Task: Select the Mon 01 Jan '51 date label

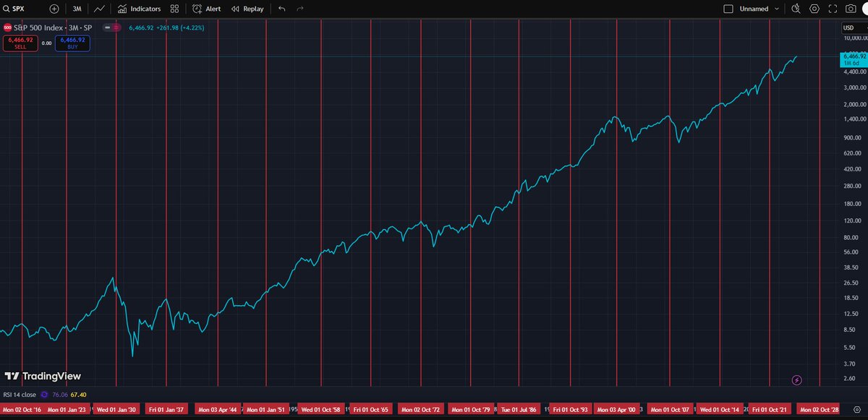Action: coord(265,409)
